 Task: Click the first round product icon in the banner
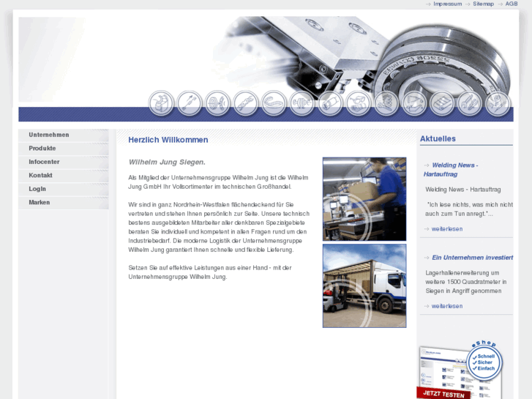tap(161, 103)
